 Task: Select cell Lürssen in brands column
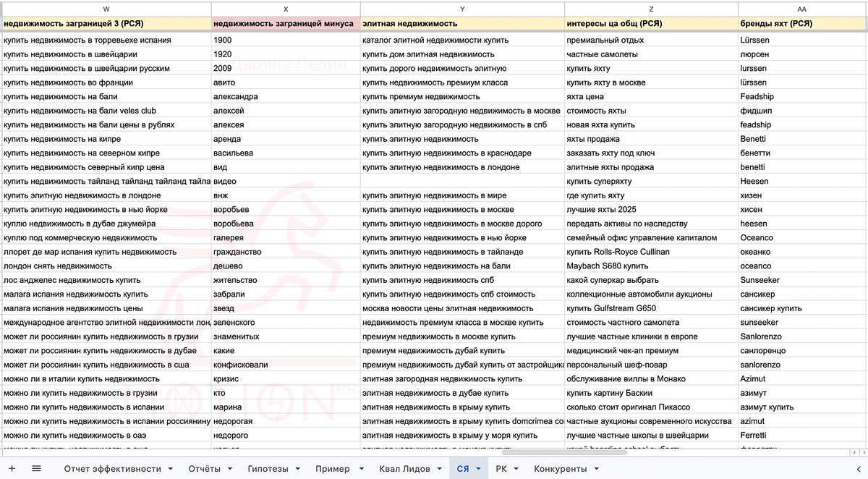click(801, 40)
